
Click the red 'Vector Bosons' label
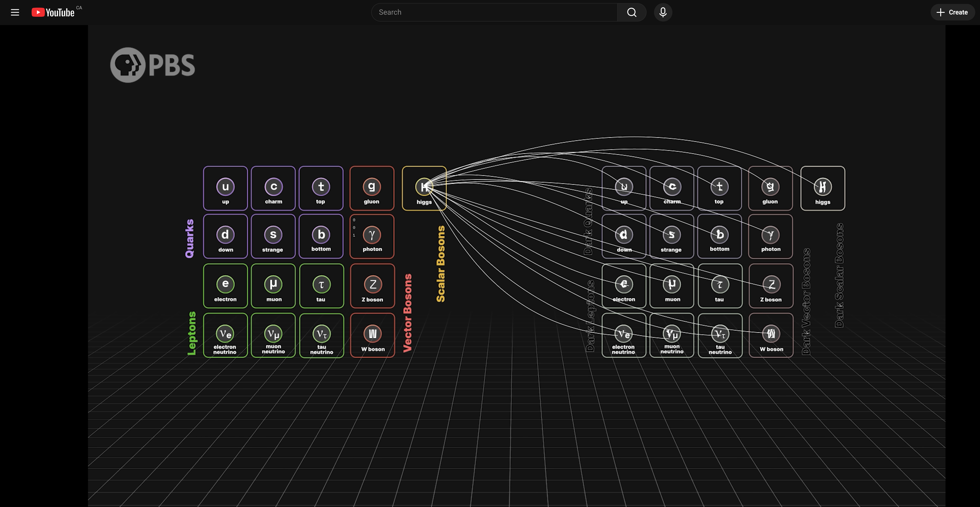click(407, 313)
